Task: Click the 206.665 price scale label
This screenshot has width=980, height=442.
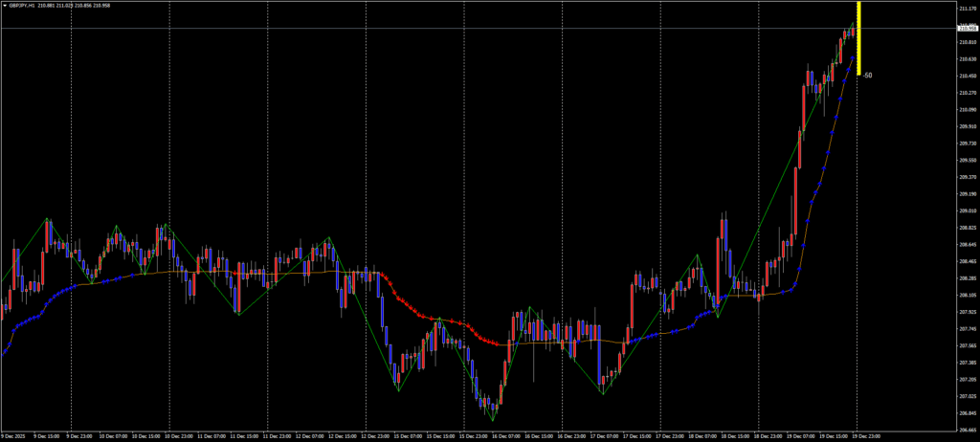Action: pos(968,431)
